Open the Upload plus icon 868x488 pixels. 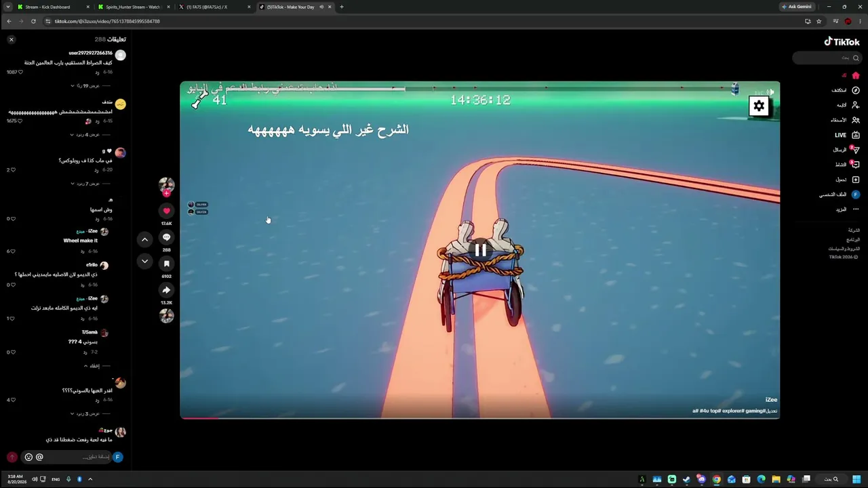click(855, 180)
